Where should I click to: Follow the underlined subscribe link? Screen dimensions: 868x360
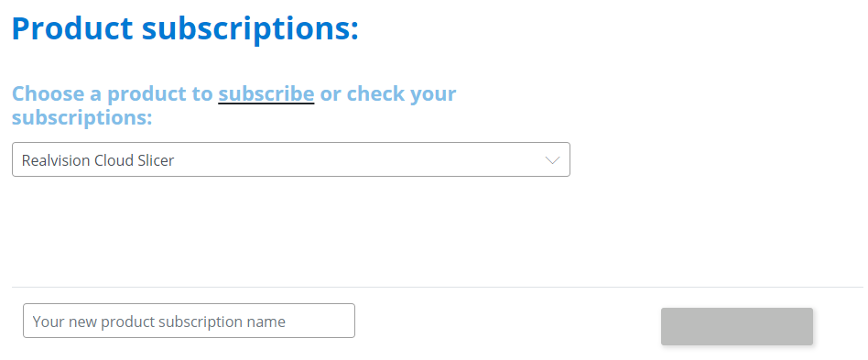point(266,93)
